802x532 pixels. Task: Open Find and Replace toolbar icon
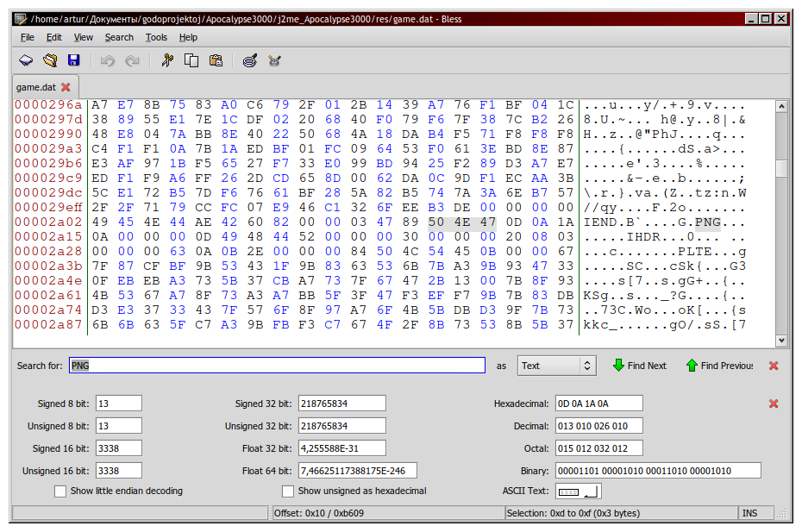[275, 61]
